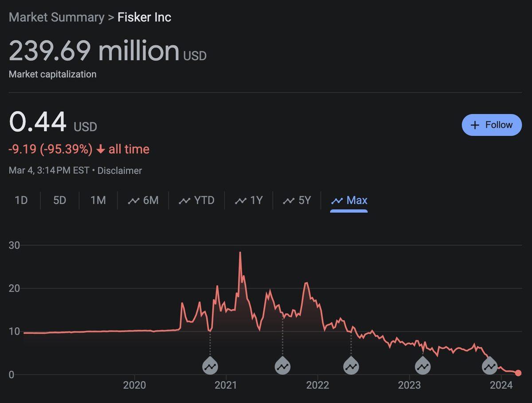The width and height of the screenshot is (532, 403).
Task: Open the key event marker in mid-2021
Action: point(282,367)
